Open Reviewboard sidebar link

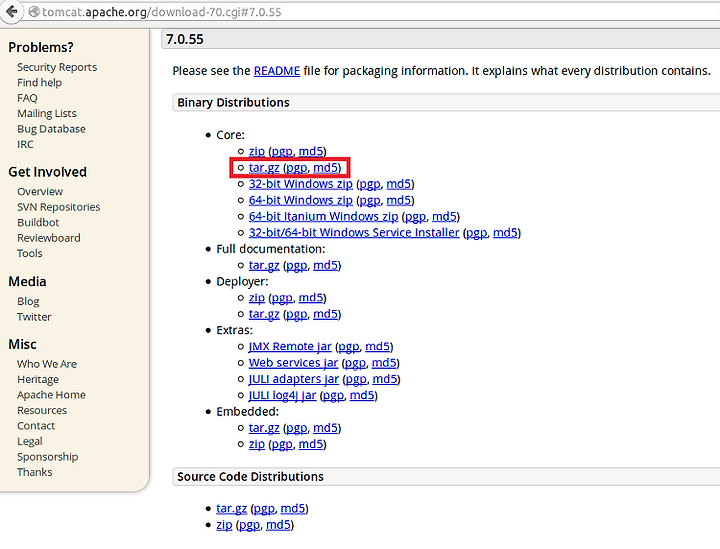click(49, 238)
